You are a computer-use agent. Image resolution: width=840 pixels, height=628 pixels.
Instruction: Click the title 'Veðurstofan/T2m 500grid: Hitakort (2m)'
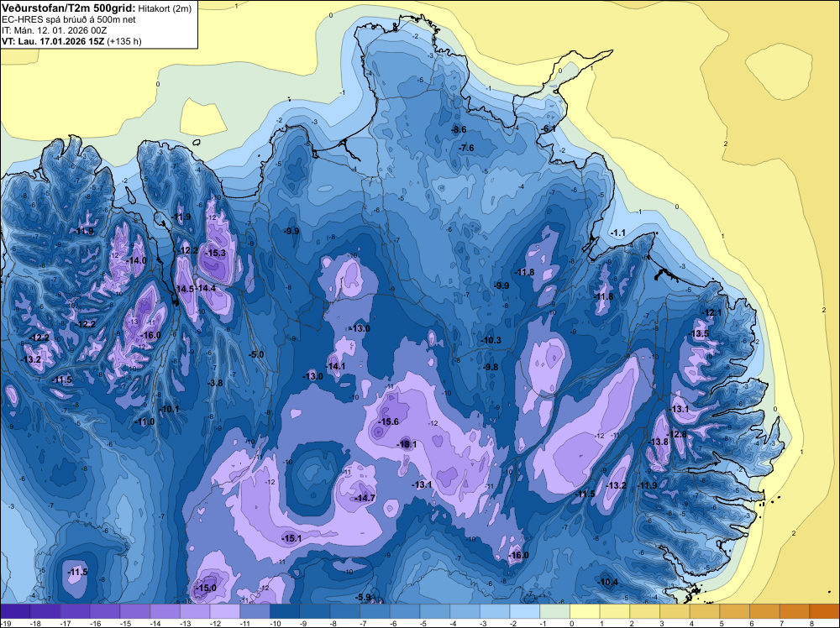(x=97, y=8)
